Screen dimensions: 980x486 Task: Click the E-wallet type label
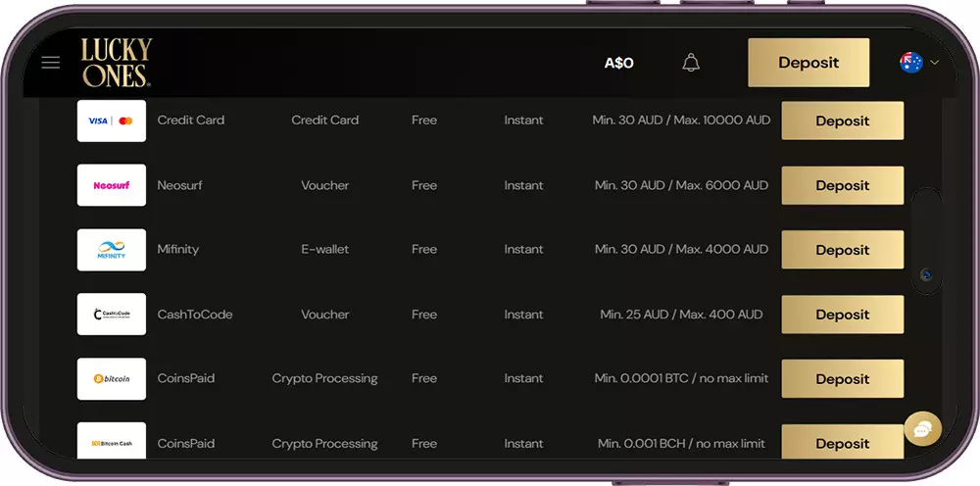(x=325, y=249)
